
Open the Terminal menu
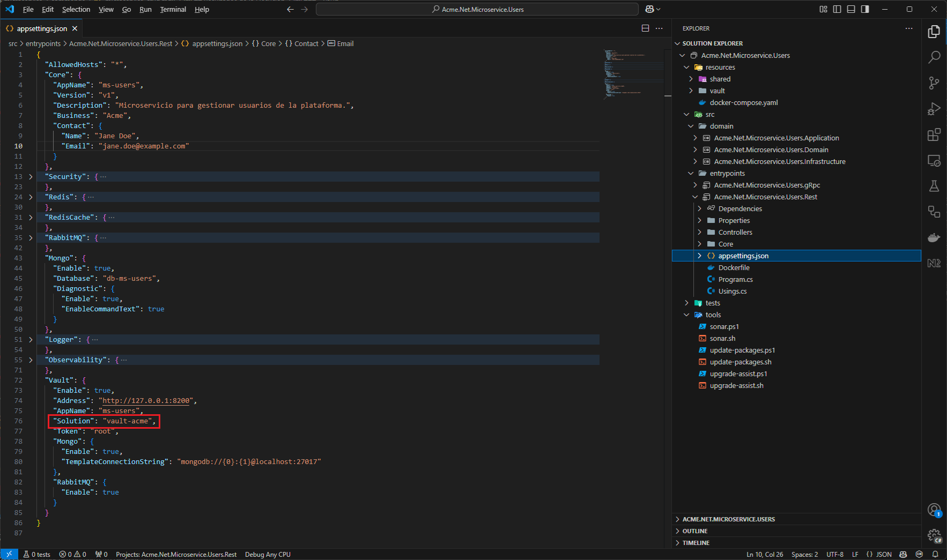(173, 9)
